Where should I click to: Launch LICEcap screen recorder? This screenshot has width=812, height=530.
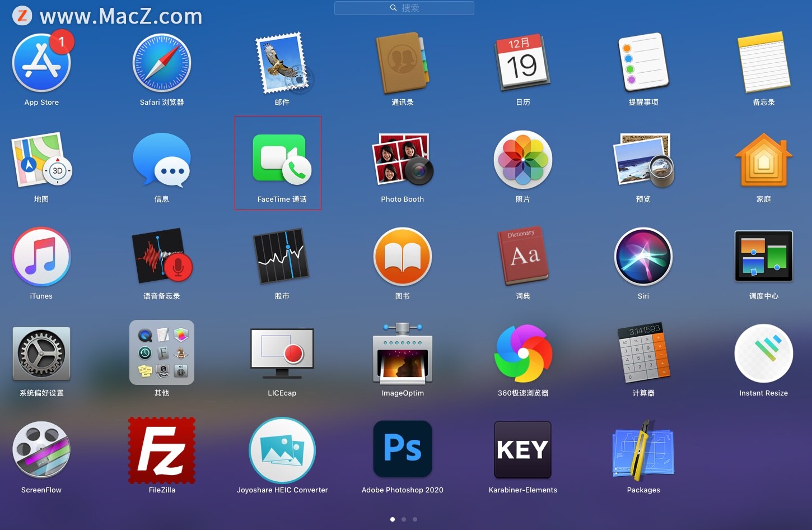pos(282,354)
